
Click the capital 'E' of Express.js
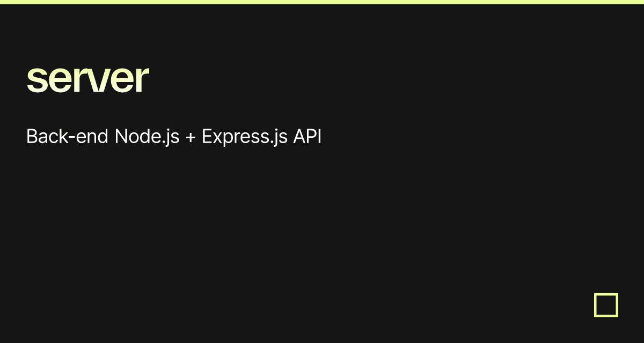[207, 137]
